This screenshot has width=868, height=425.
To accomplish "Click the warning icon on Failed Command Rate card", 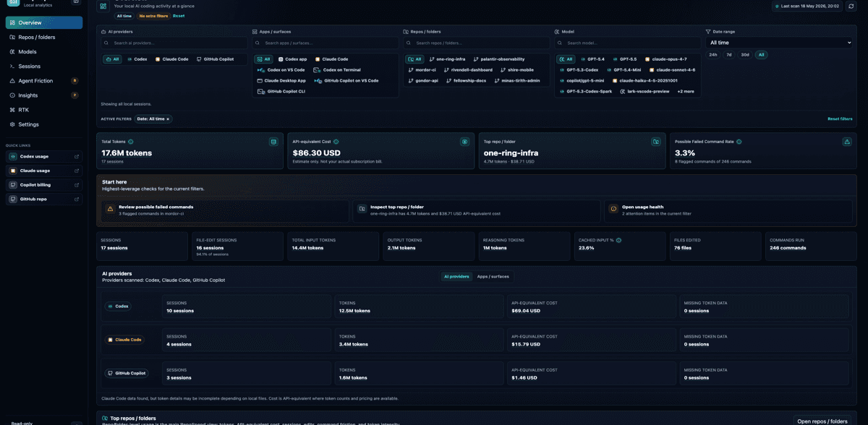I will (x=847, y=142).
